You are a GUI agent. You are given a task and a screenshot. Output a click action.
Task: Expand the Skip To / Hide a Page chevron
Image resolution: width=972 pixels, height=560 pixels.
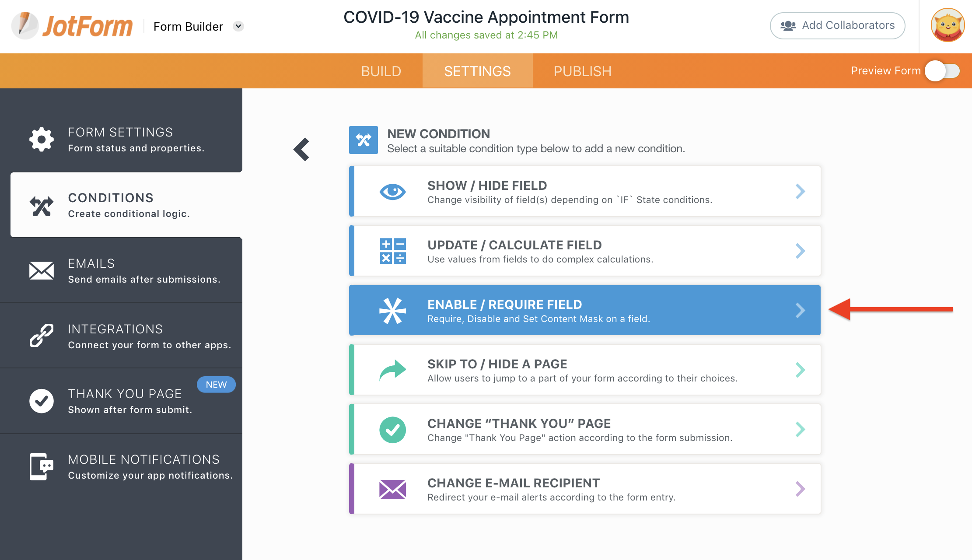pos(800,370)
